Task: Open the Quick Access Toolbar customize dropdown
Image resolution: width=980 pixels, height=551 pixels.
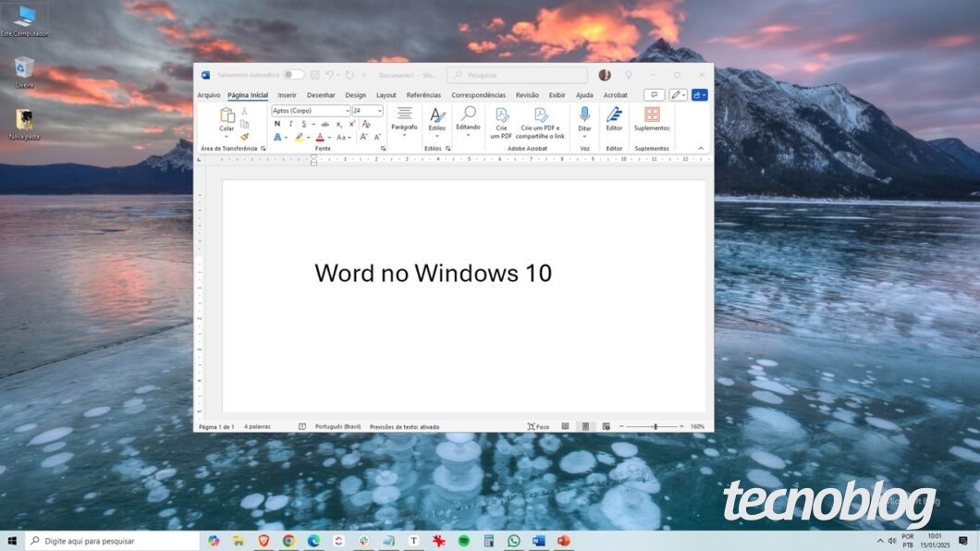Action: [364, 75]
